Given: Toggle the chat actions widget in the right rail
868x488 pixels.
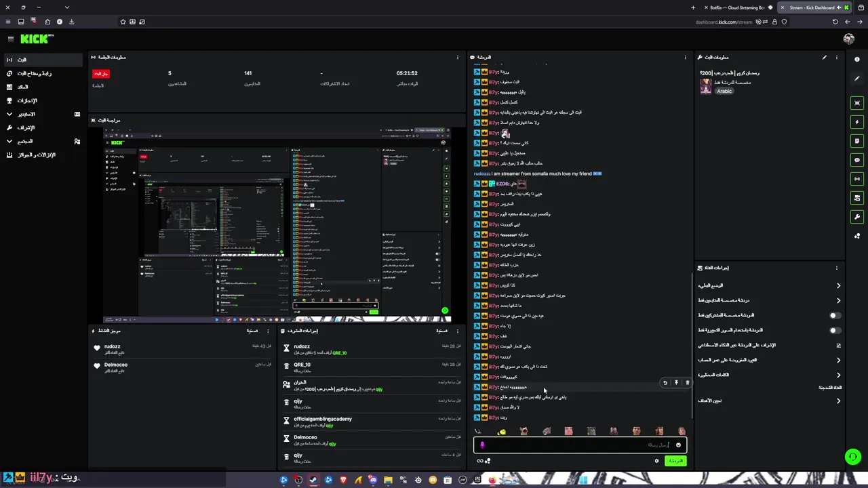Looking at the screenshot, I should pyautogui.click(x=857, y=198).
